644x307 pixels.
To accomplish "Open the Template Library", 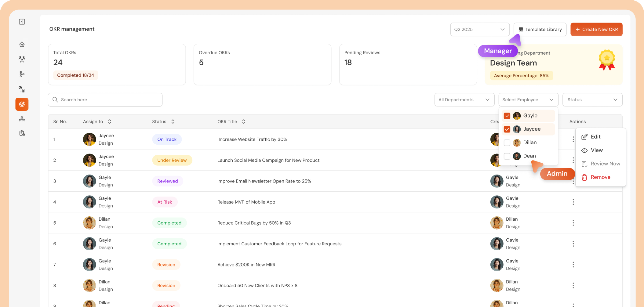I will click(x=540, y=29).
